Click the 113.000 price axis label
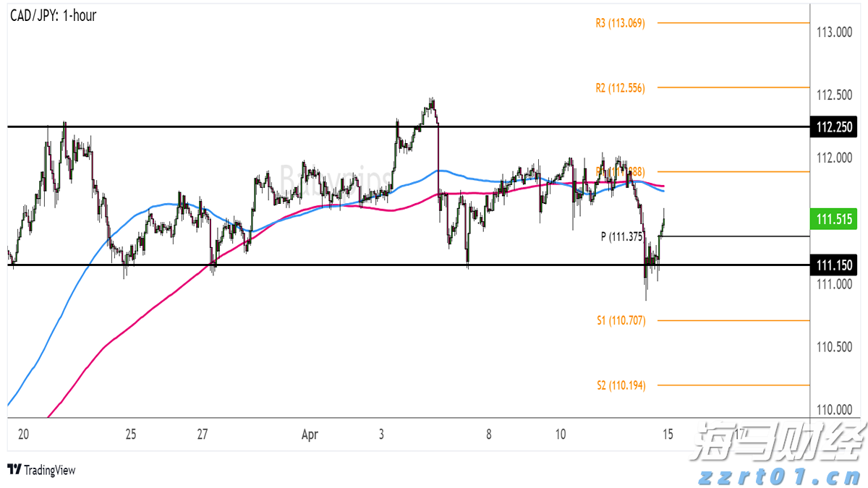Image resolution: width=868 pixels, height=488 pixels. tap(834, 33)
